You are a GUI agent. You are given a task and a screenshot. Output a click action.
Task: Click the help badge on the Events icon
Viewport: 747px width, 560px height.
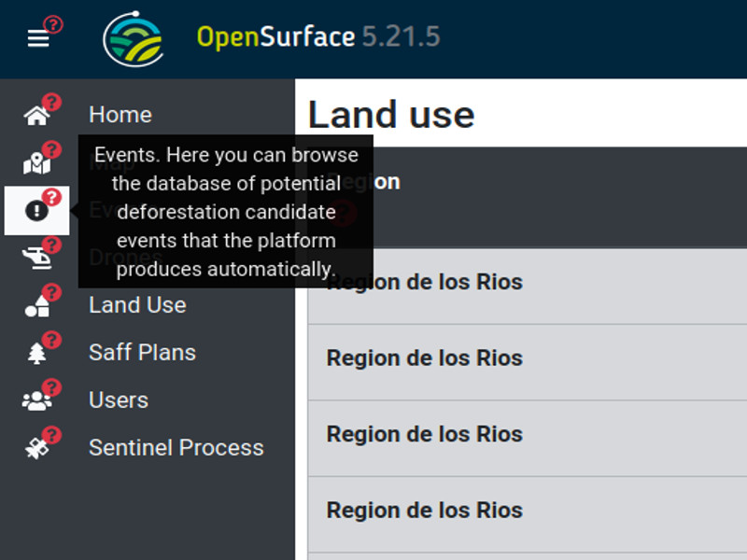pyautogui.click(x=51, y=197)
